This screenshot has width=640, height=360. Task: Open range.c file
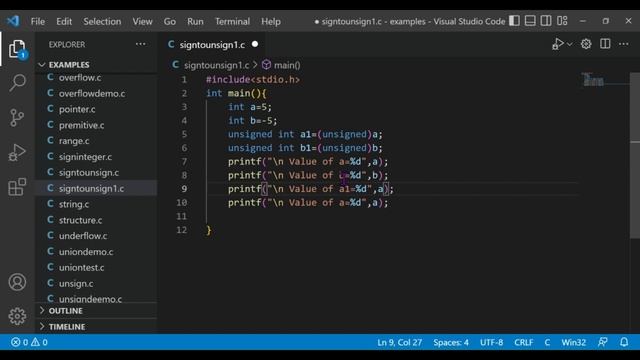[74, 141]
